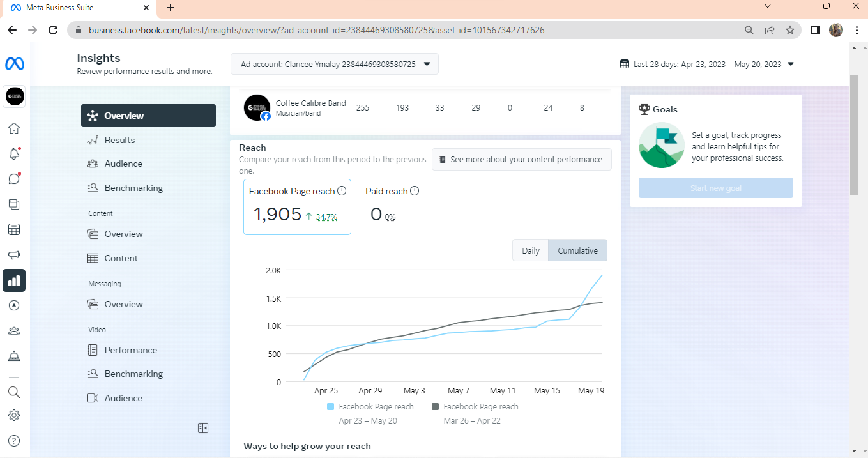Click Coffee Calibre Band profile thumbnail in table
868x458 pixels.
(x=257, y=107)
